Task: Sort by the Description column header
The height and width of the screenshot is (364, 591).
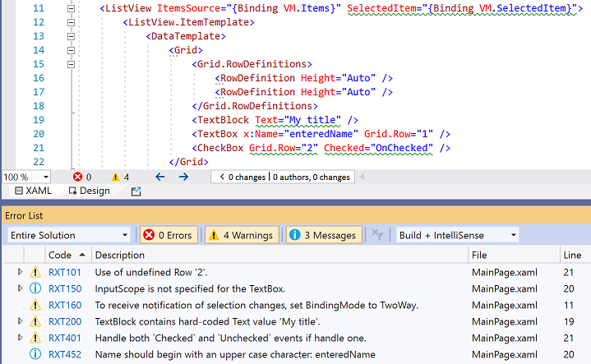Action: [280, 255]
